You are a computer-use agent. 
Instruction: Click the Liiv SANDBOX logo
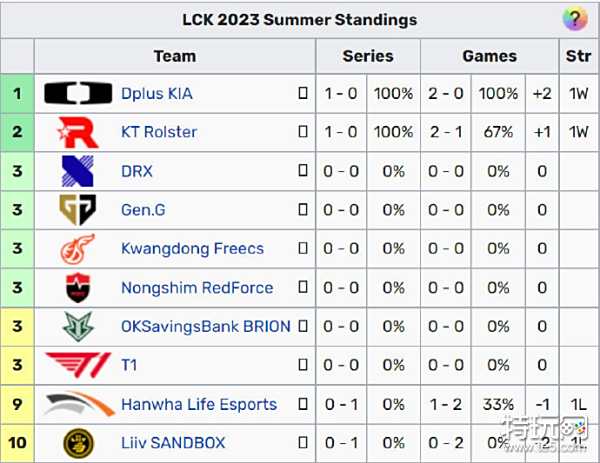[78, 443]
